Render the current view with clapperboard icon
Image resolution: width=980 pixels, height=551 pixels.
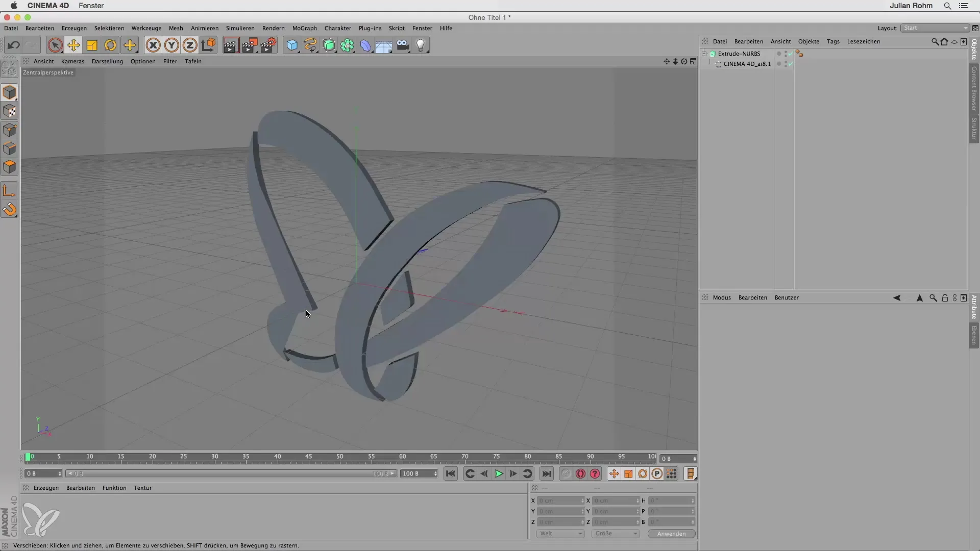pos(231,45)
